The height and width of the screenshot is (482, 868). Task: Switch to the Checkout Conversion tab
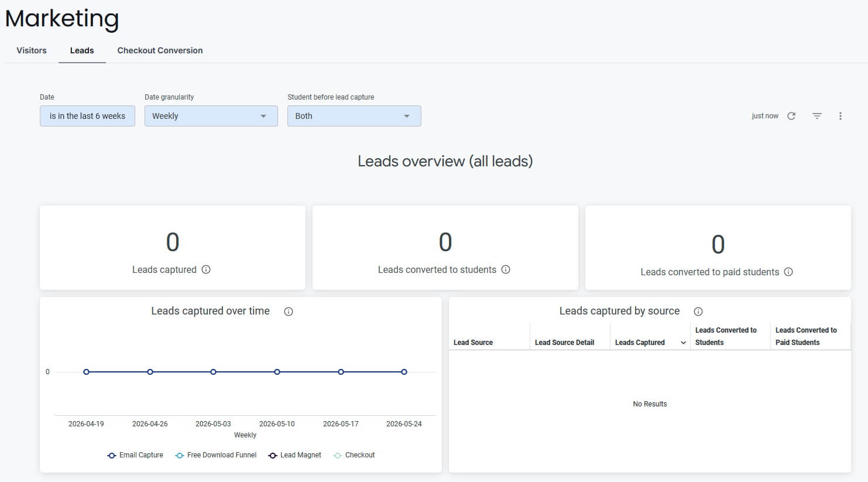point(160,50)
